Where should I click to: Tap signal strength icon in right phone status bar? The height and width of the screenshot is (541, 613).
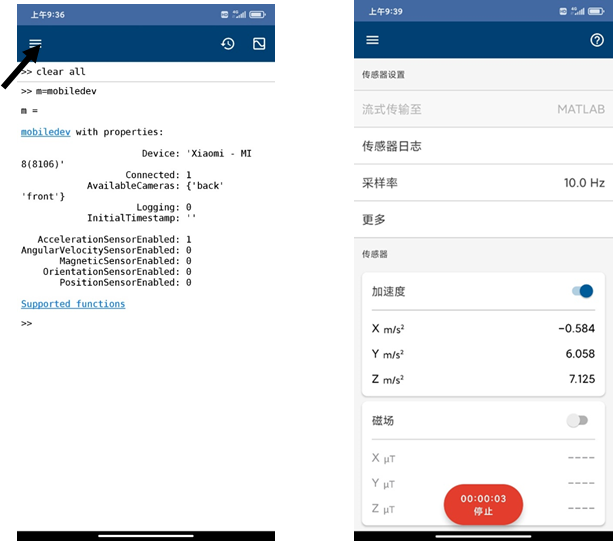point(577,11)
